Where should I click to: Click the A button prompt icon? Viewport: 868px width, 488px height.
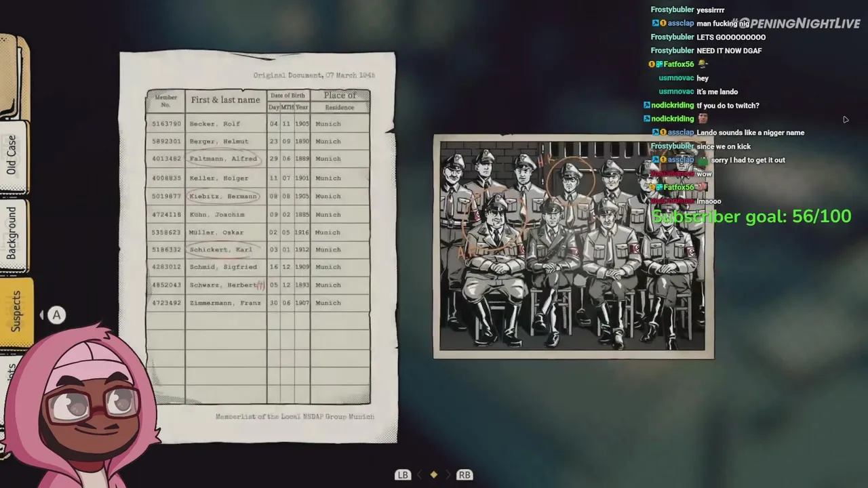57,314
